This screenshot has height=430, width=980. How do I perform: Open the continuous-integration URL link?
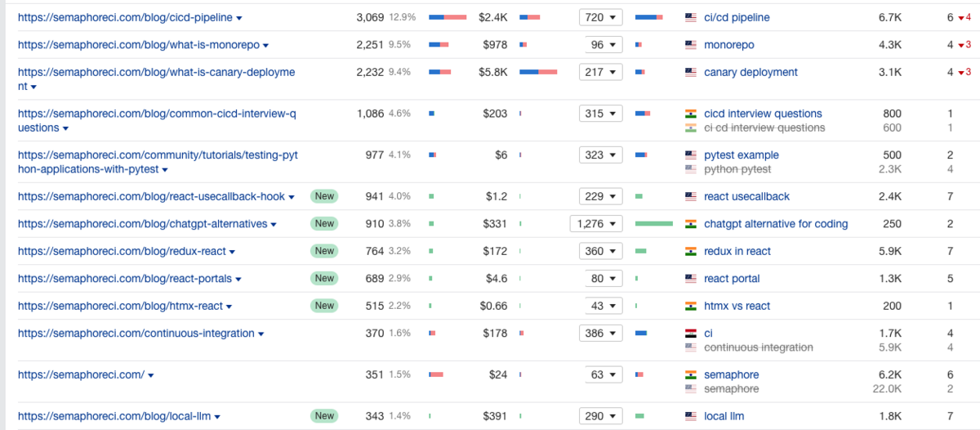pyautogui.click(x=136, y=334)
